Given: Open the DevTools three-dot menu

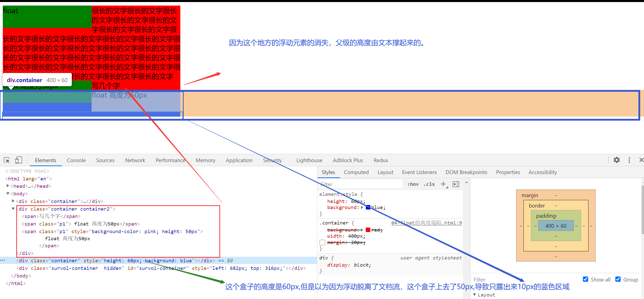Looking at the screenshot, I should pyautogui.click(x=629, y=160).
